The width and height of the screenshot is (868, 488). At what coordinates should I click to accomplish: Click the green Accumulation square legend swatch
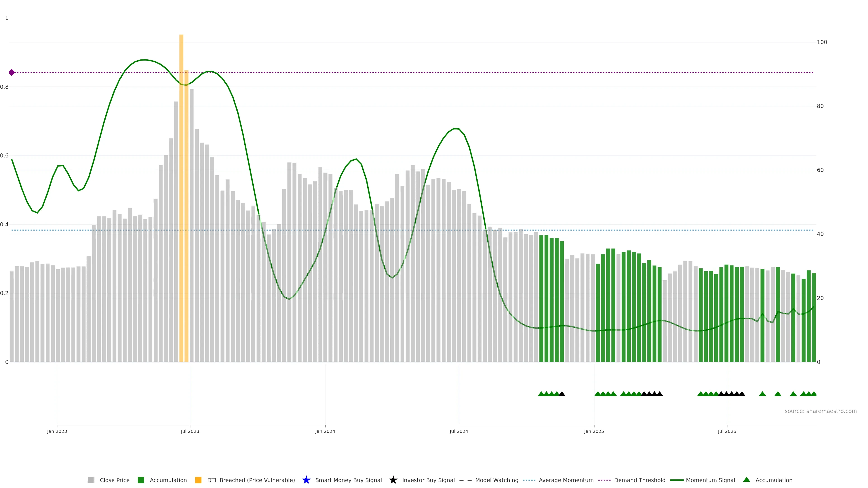click(141, 480)
